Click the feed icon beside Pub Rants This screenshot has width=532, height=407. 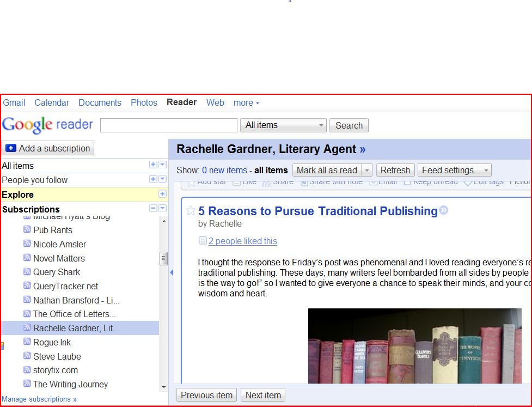pyautogui.click(x=27, y=230)
